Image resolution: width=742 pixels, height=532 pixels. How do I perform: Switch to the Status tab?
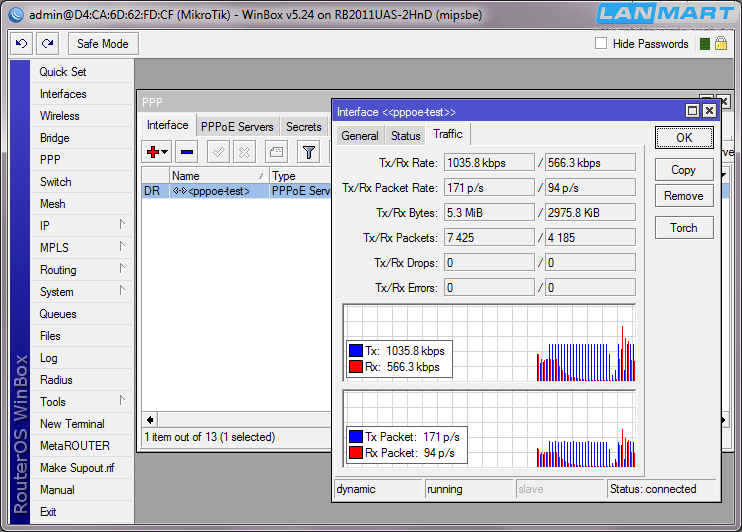pos(406,136)
